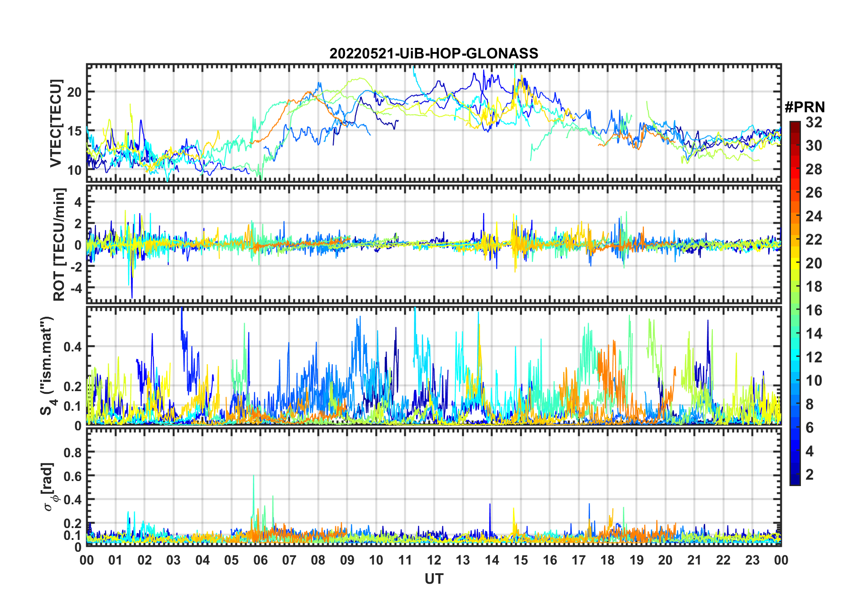
Task: Click the colorbar label 32
Action: [814, 122]
